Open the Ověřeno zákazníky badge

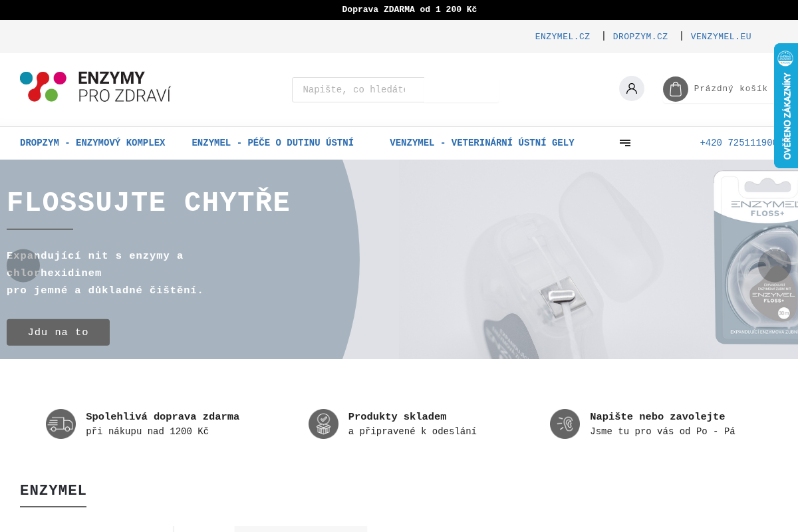786,106
